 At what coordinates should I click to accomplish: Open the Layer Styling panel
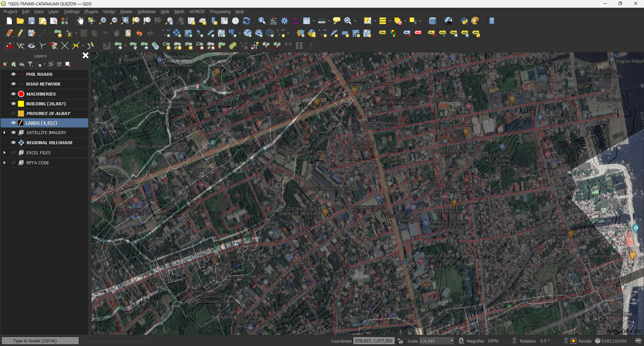coord(5,64)
